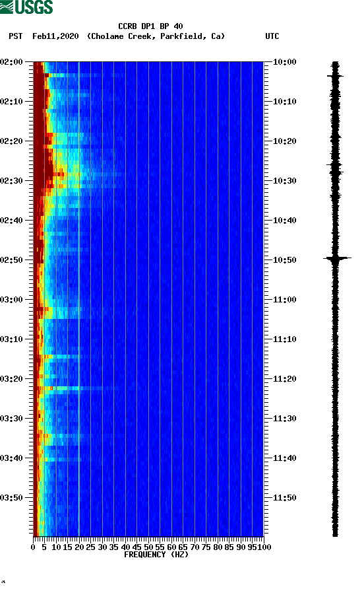Click the 11:40 UTC time label

tap(284, 458)
